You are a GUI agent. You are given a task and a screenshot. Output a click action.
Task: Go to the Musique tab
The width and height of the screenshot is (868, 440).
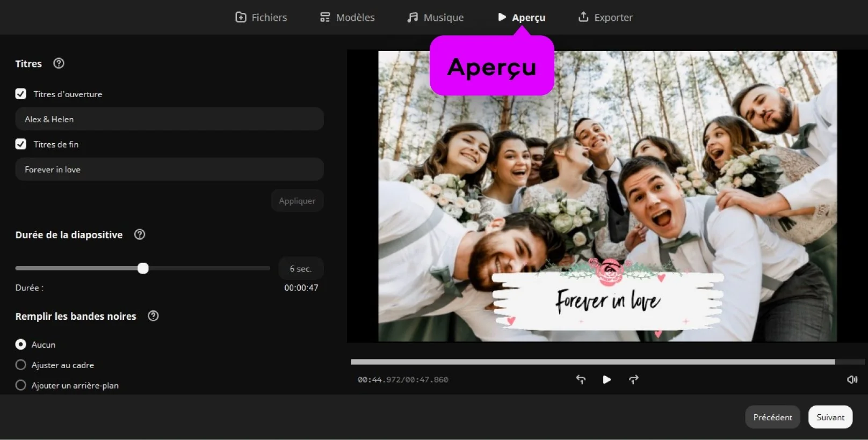pyautogui.click(x=436, y=17)
